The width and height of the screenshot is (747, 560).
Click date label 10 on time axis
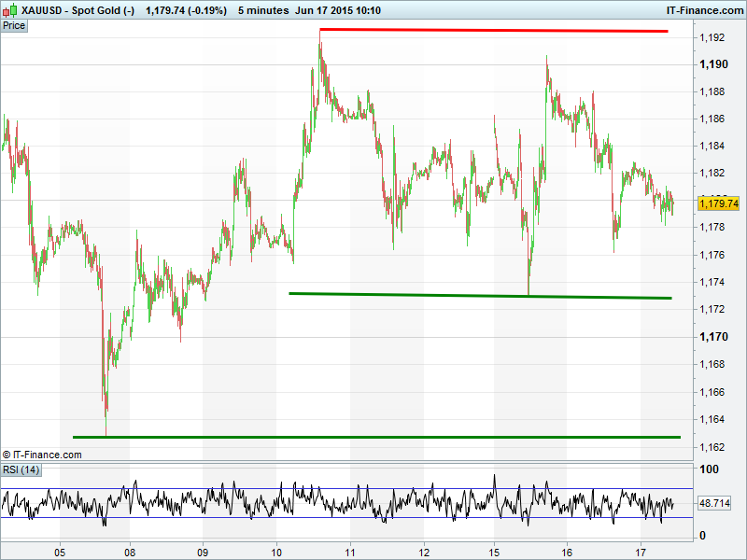[276, 551]
